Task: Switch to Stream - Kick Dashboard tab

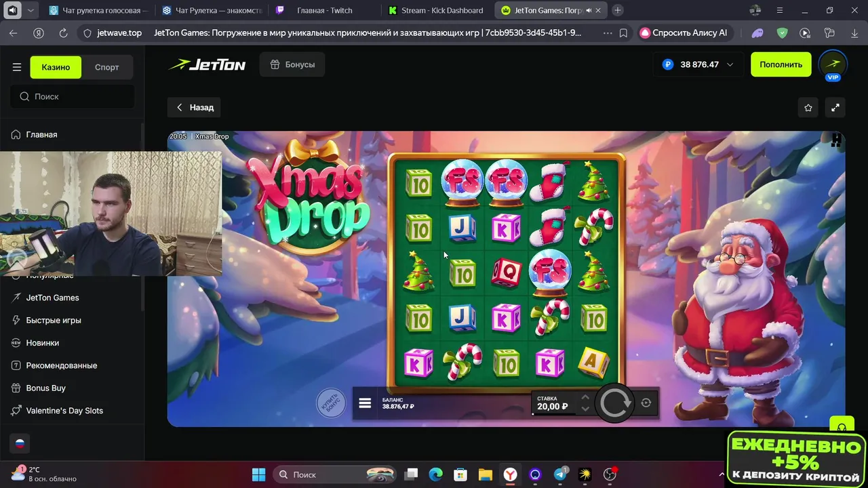Action: (x=437, y=10)
